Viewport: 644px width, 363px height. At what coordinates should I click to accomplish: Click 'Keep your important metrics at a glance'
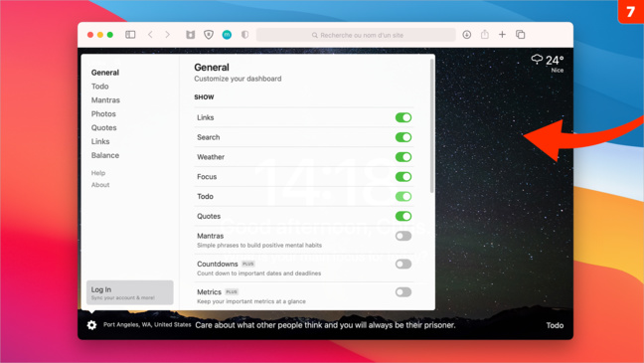point(251,301)
